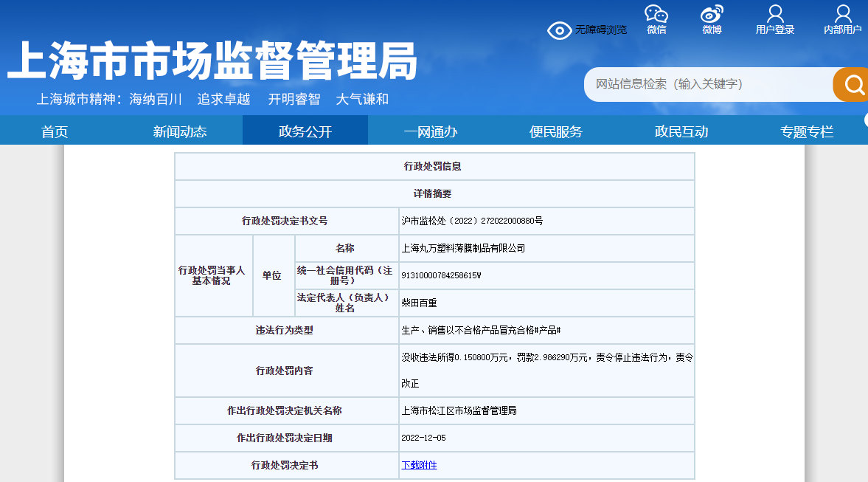
Task: Click the 作出行政处罚决定机关名称 label
Action: point(287,410)
